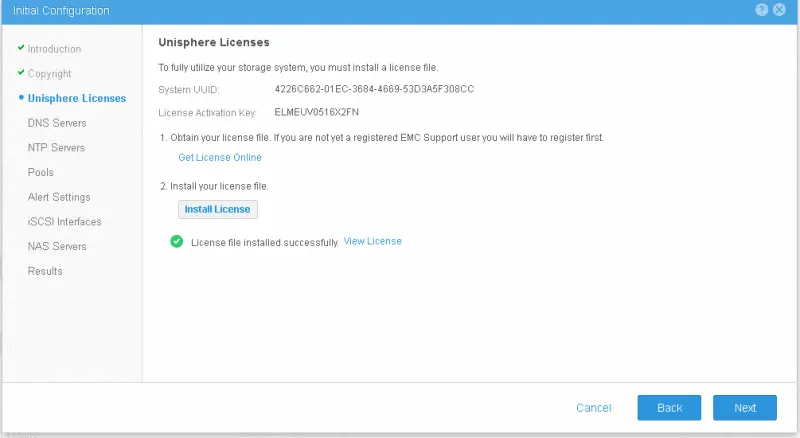Open the DNS Servers step
The width and height of the screenshot is (800, 438).
[57, 123]
